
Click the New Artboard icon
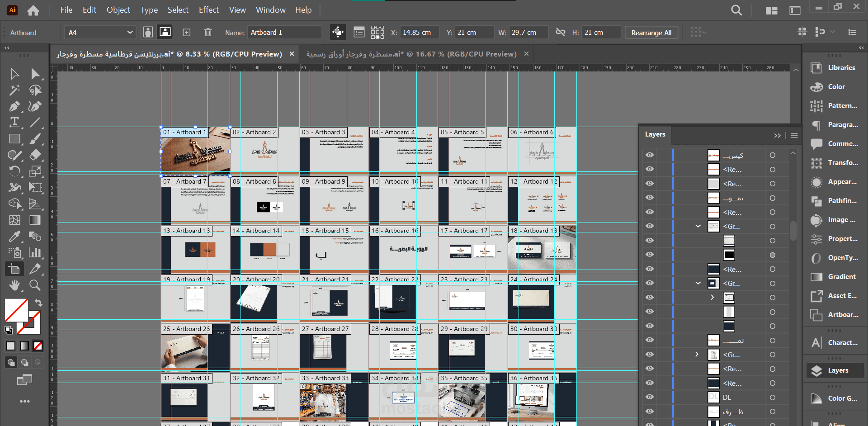[x=186, y=32]
